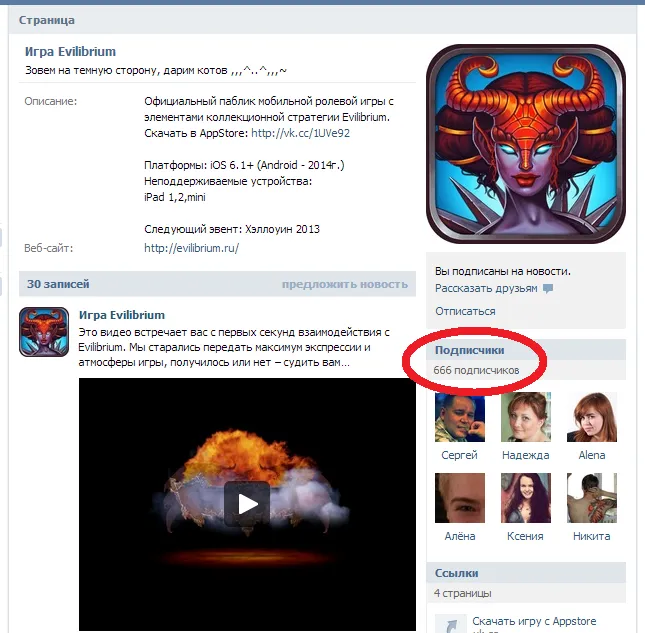The width and height of the screenshot is (645, 633).
Task: Click the name Ксения under the photo
Action: tap(525, 536)
